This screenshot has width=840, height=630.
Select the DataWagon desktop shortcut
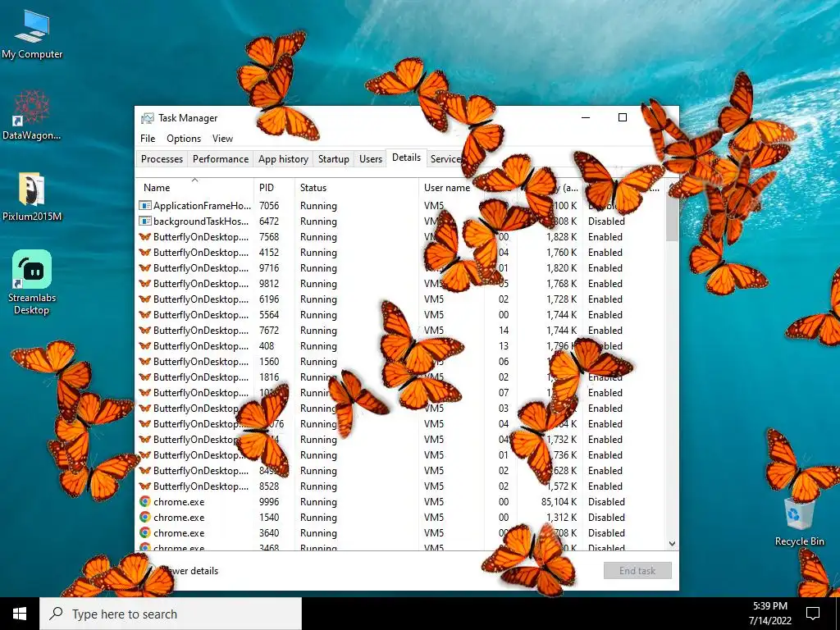point(32,115)
